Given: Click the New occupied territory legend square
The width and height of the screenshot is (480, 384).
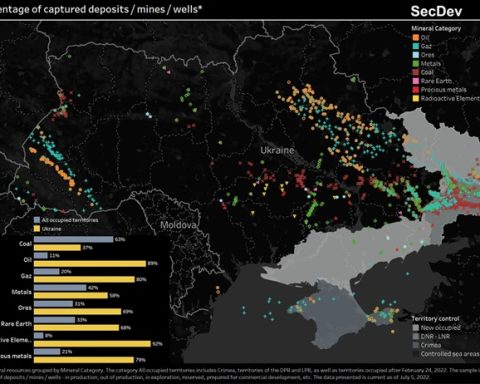Looking at the screenshot, I should click(416, 328).
